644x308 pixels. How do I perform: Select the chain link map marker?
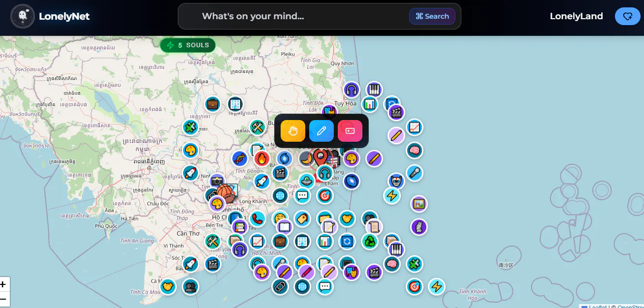[x=280, y=286]
